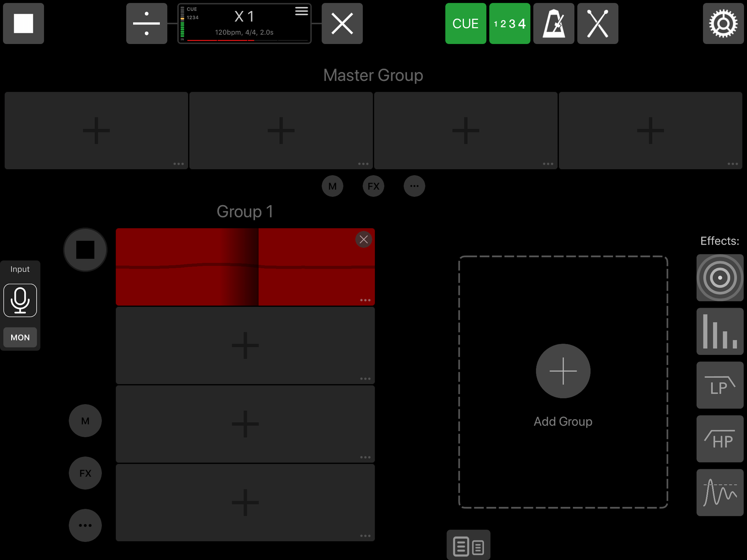Toggle the green CUE button
The height and width of the screenshot is (560, 747).
pos(465,24)
